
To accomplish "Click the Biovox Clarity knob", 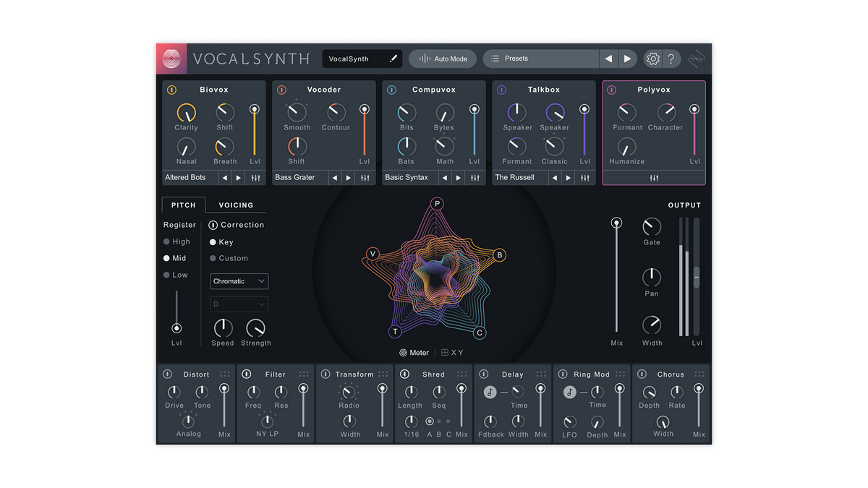I will [x=186, y=113].
